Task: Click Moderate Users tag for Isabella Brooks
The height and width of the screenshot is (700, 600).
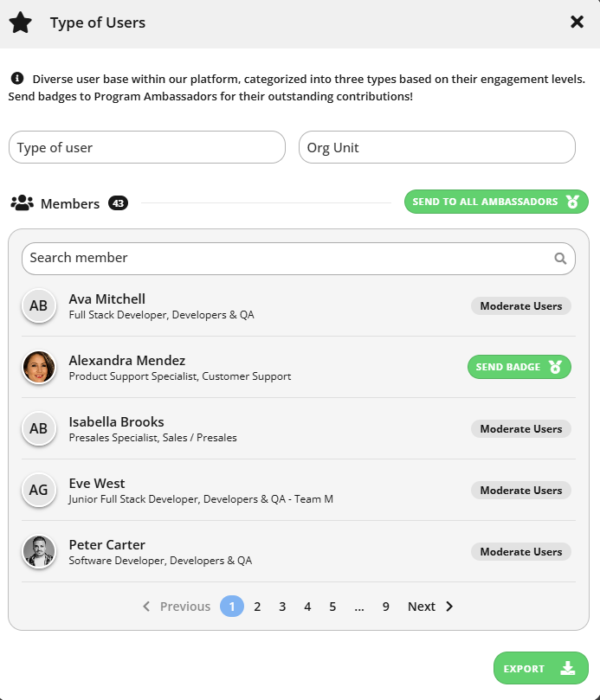Action: [x=521, y=428]
